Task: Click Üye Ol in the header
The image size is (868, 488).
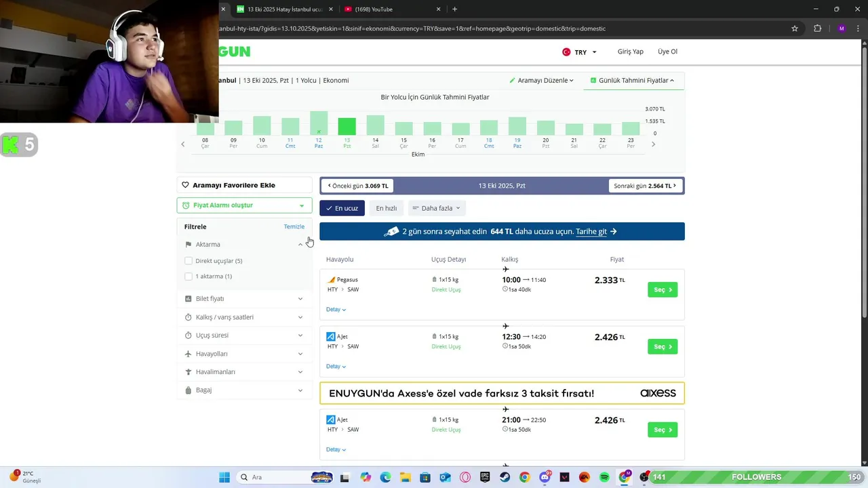Action: pyautogui.click(x=668, y=52)
